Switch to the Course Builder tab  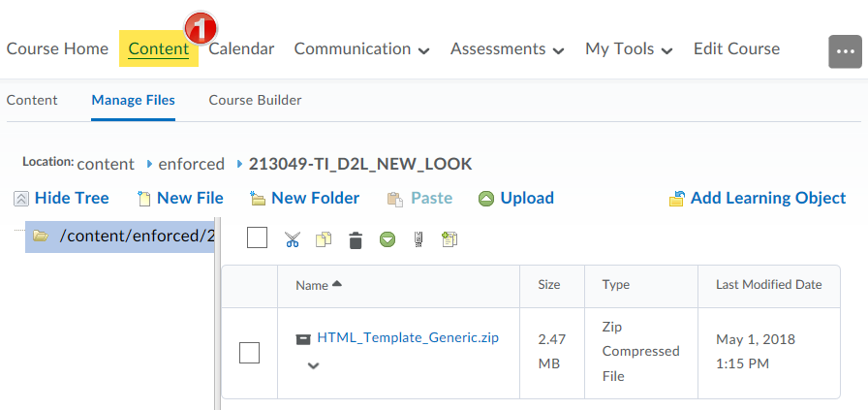click(x=255, y=100)
